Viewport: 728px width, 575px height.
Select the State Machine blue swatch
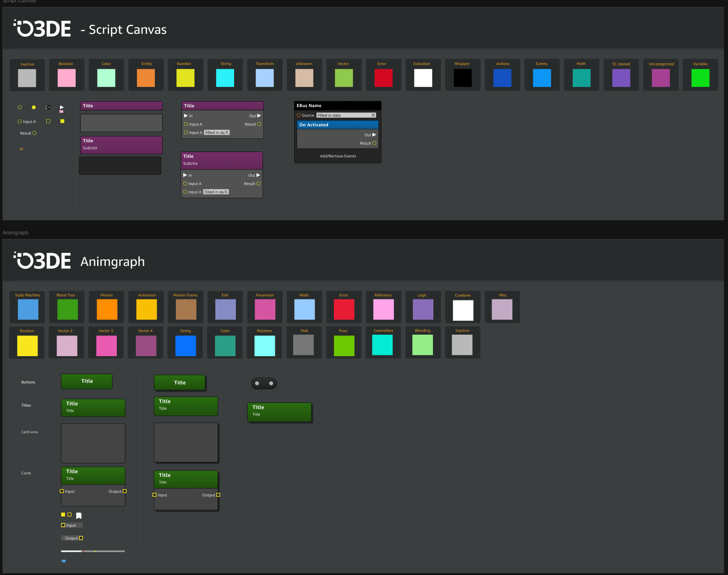[x=28, y=309]
